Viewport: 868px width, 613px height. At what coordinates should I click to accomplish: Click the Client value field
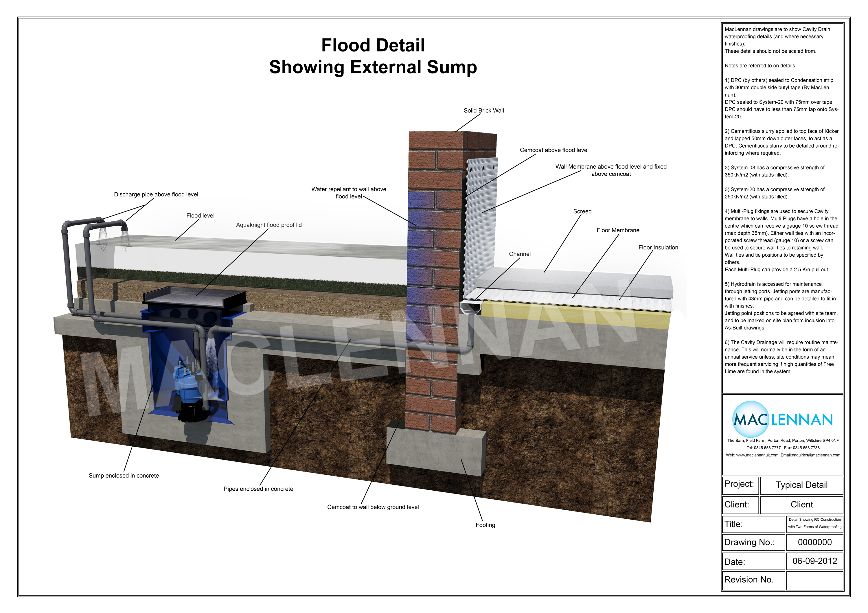click(801, 505)
